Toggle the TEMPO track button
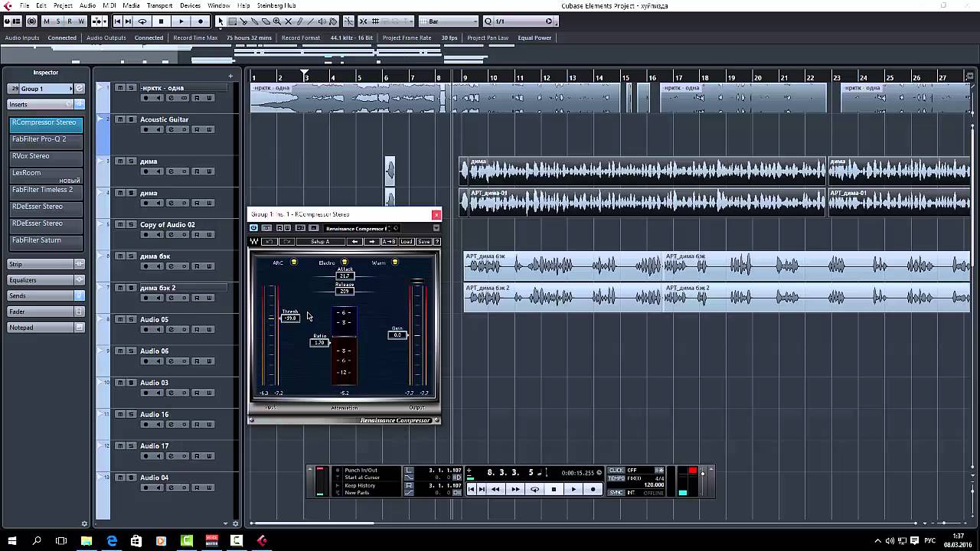980x551 pixels. coord(616,478)
